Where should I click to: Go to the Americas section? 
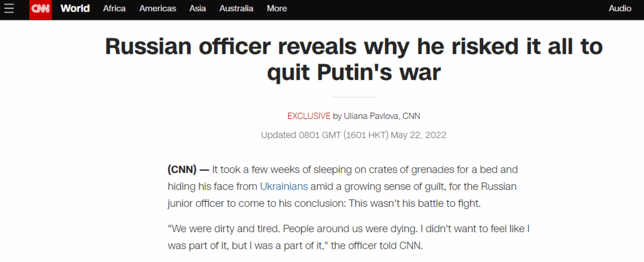pyautogui.click(x=157, y=9)
